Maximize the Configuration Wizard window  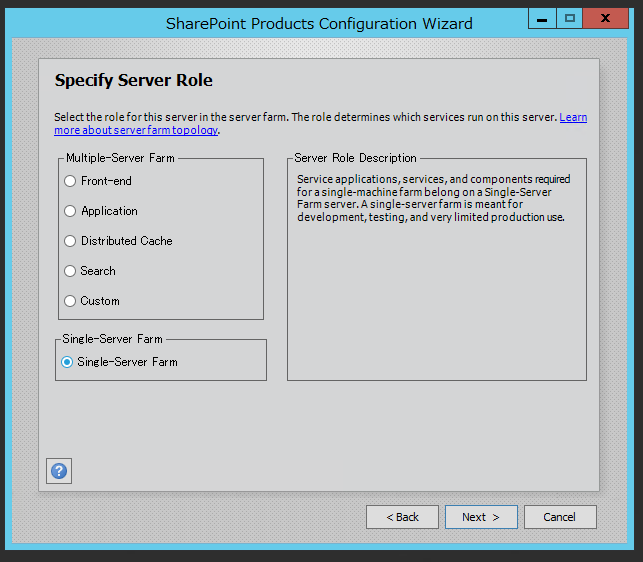click(x=570, y=18)
